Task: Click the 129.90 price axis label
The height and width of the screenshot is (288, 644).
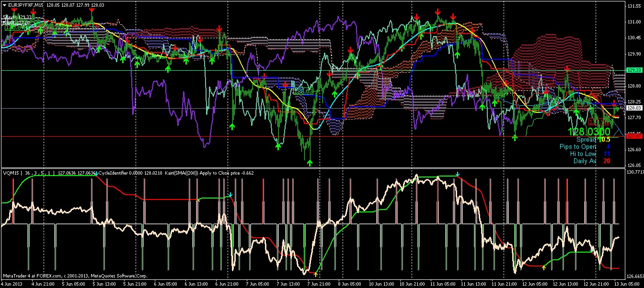Action: (x=634, y=54)
